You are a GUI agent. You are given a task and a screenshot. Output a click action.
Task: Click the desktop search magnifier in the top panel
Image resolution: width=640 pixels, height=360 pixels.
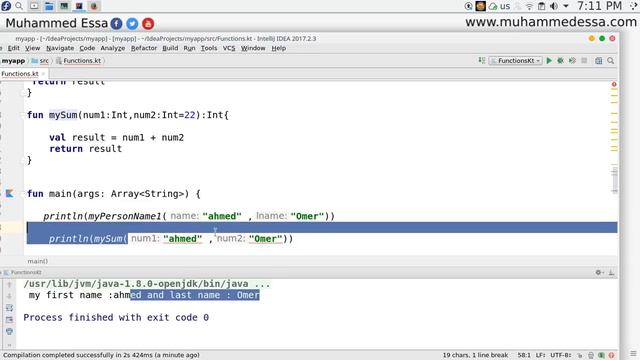pos(19,6)
